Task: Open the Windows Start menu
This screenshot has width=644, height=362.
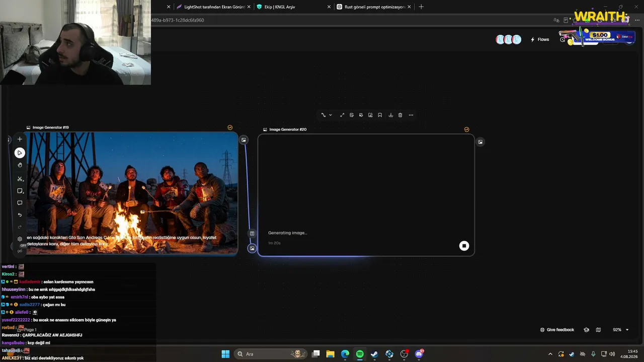Action: point(225,354)
